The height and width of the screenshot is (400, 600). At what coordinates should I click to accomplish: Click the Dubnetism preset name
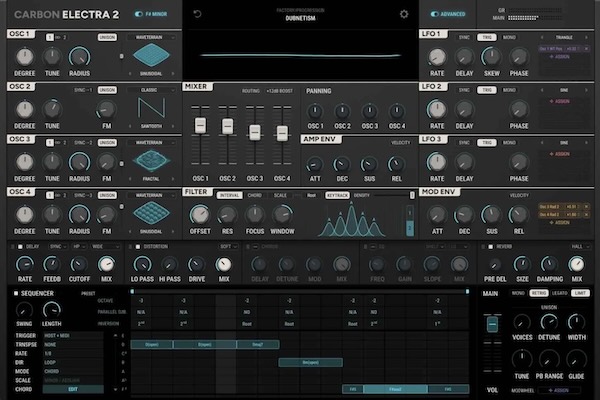[300, 18]
